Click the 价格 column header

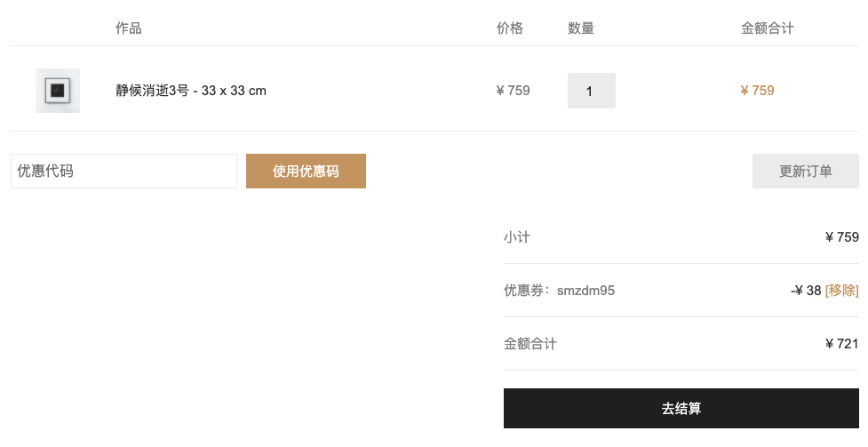510,28
